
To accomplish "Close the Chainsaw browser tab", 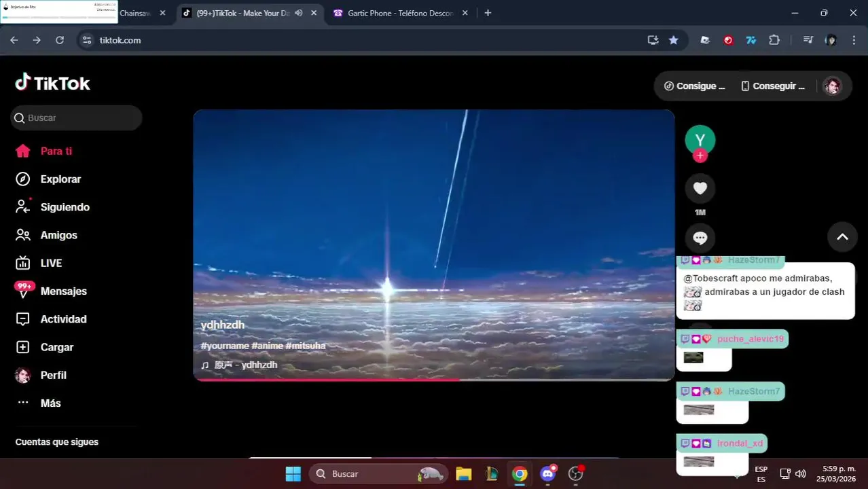I will coord(162,13).
